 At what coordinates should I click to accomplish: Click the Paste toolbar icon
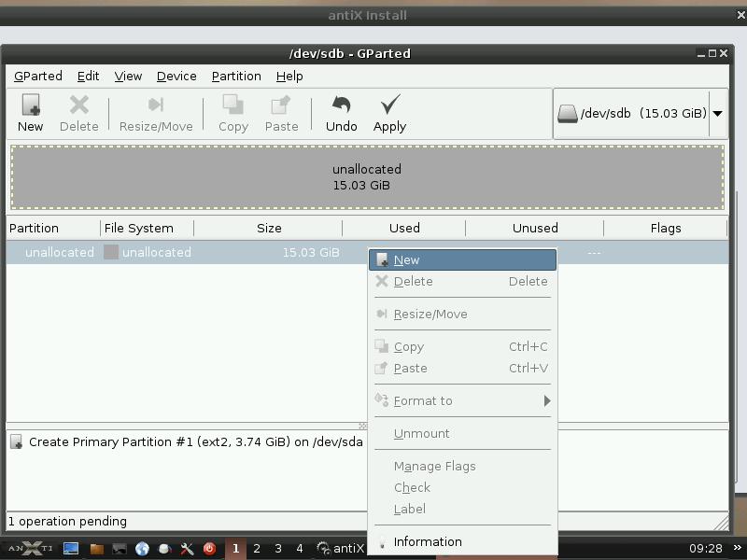(x=281, y=105)
